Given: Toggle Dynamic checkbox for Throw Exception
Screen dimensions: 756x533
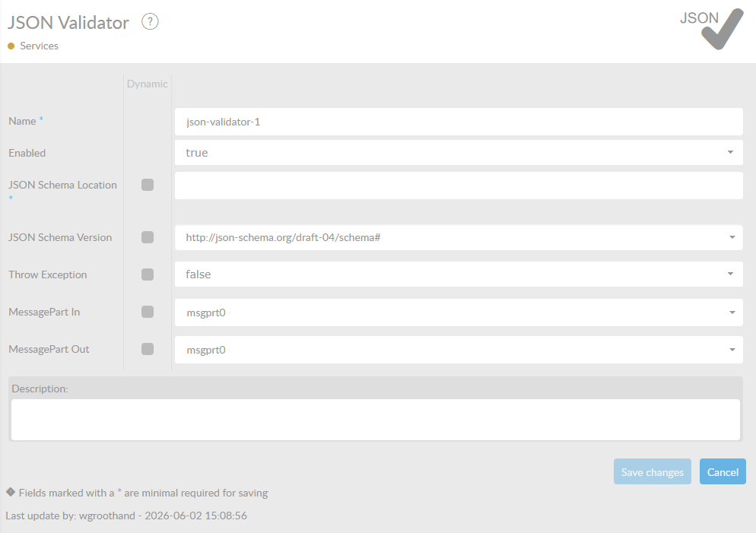Looking at the screenshot, I should pyautogui.click(x=148, y=274).
